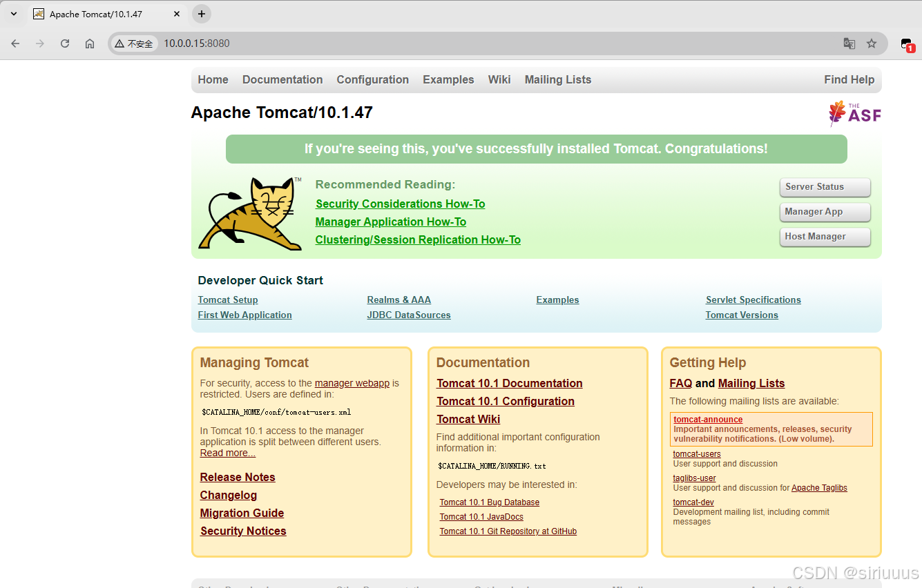Open the extension icon with red badge
This screenshot has width=922, height=588.
907,44
